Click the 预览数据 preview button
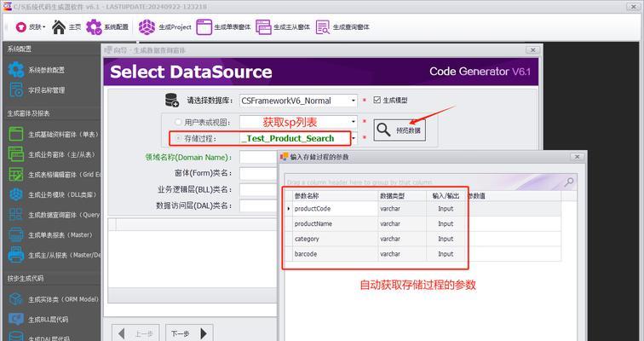Image resolution: width=644 pixels, height=341 pixels. pos(400,130)
